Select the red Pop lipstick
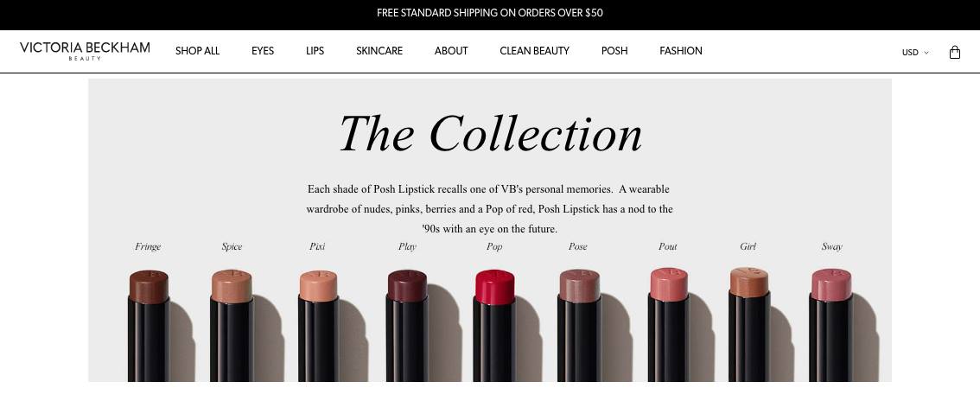980x420 pixels. 494,325
